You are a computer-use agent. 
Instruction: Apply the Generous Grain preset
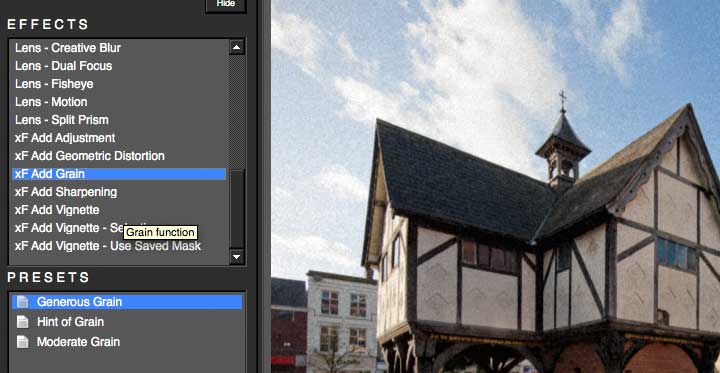[x=127, y=302]
